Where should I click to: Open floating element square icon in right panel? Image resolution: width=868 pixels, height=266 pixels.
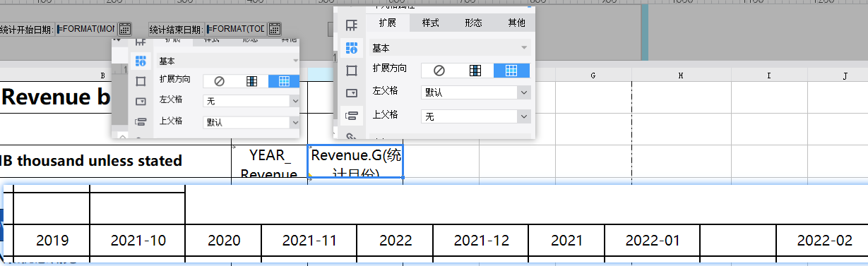coord(351,70)
